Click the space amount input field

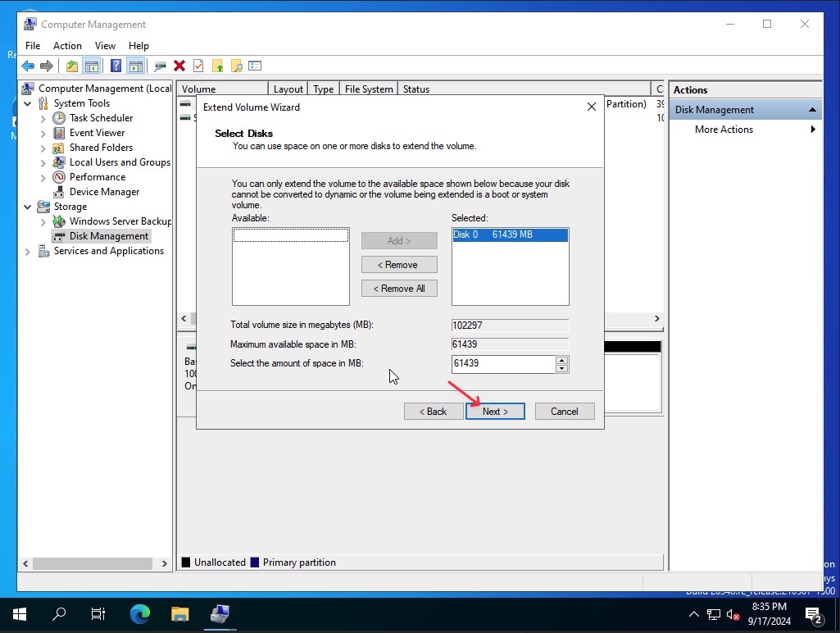(x=503, y=363)
